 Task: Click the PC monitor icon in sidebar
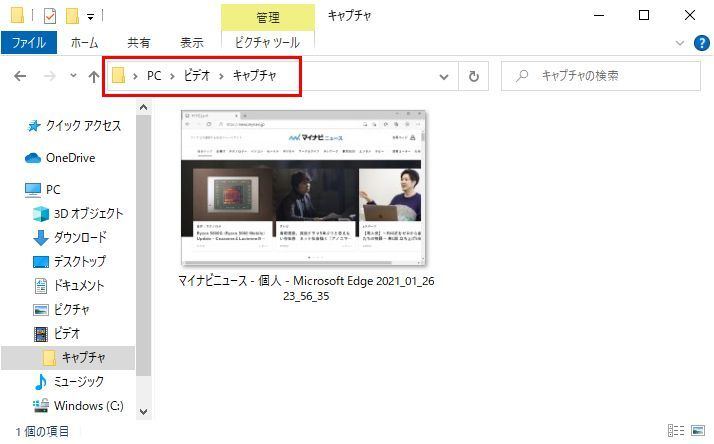coord(33,190)
